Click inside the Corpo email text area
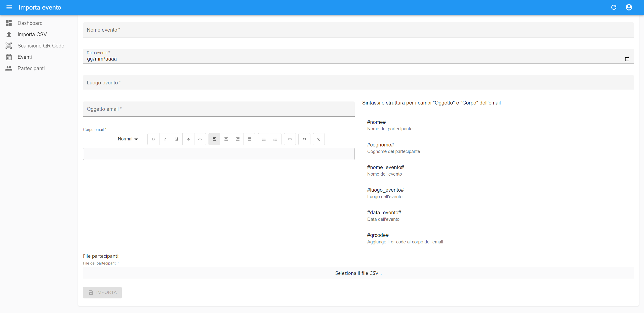644x313 pixels. pos(219,154)
